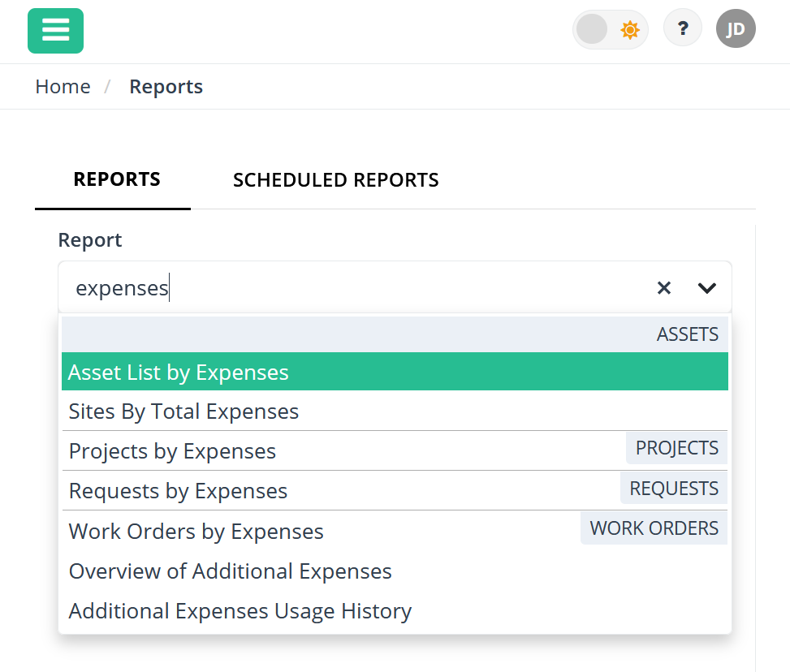Select the REPORTS tab

pyautogui.click(x=115, y=179)
